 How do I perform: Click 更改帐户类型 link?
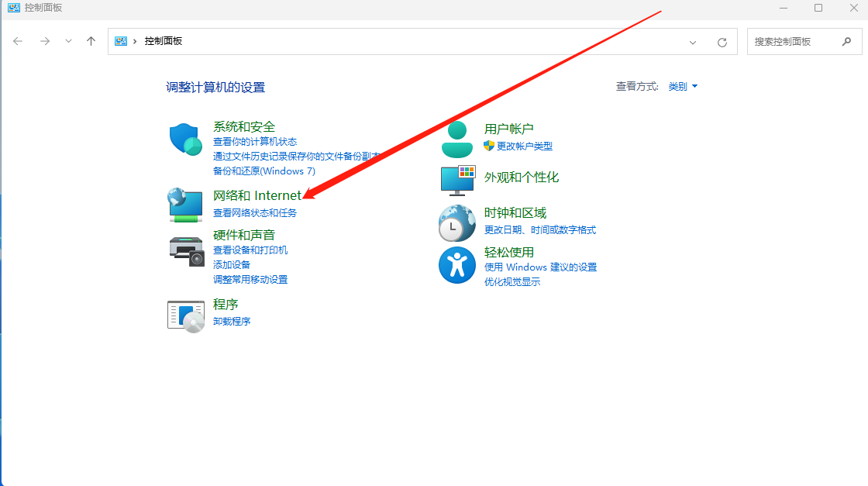pyautogui.click(x=524, y=146)
